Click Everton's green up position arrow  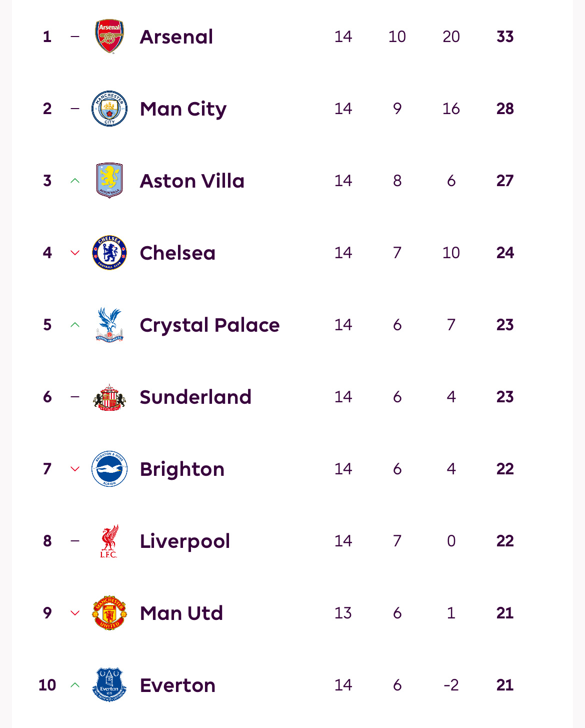point(75,685)
